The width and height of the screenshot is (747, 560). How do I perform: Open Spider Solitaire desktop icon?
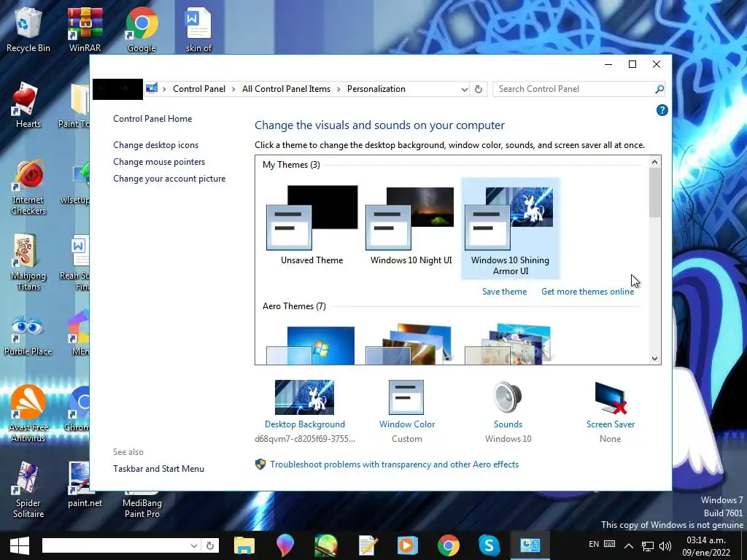[28, 489]
